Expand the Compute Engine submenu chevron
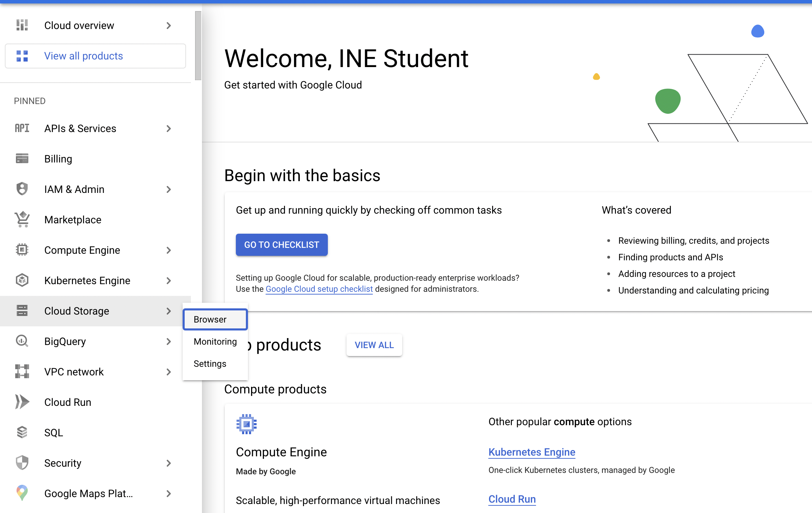This screenshot has height=513, width=812. pos(168,250)
